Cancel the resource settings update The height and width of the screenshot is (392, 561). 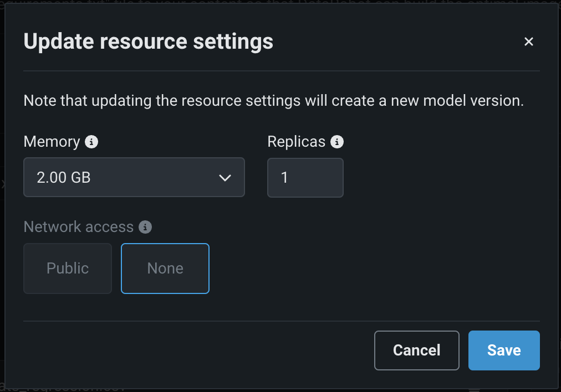coord(416,350)
